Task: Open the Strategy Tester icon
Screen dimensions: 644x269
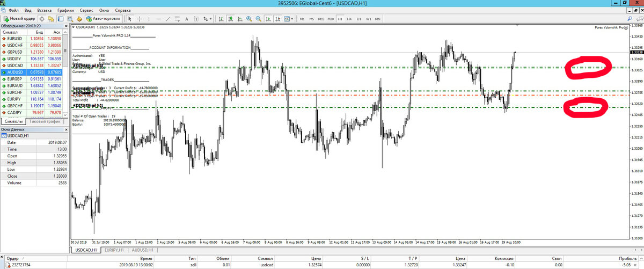Action: [x=70, y=19]
